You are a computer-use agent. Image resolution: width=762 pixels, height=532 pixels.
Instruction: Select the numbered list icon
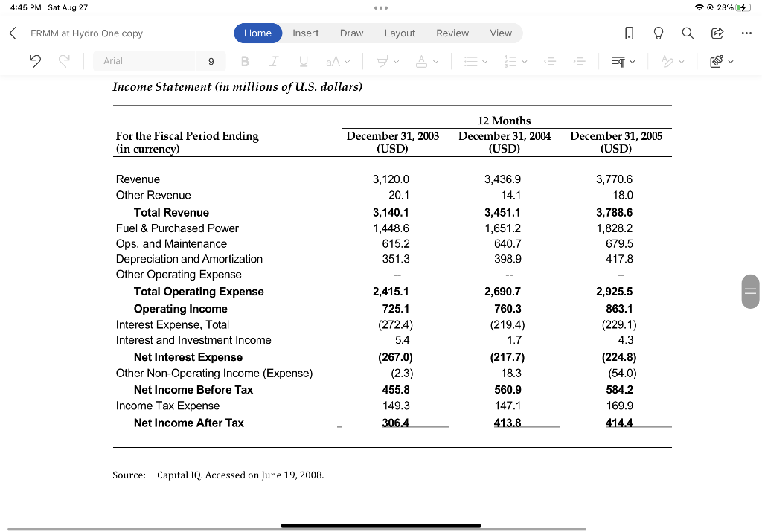tap(512, 60)
